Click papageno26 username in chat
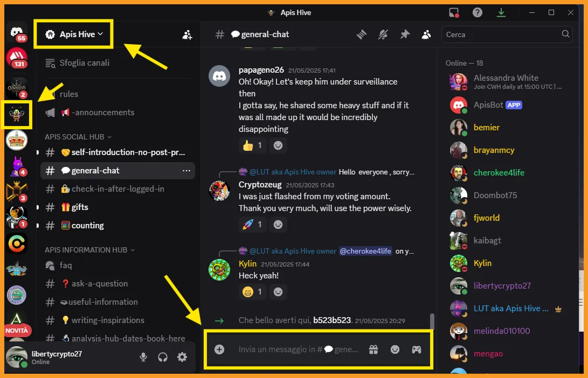The width and height of the screenshot is (588, 378). pos(261,70)
